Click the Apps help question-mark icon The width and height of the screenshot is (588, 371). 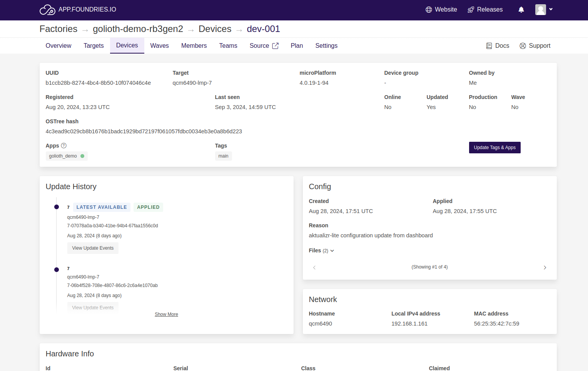[64, 146]
